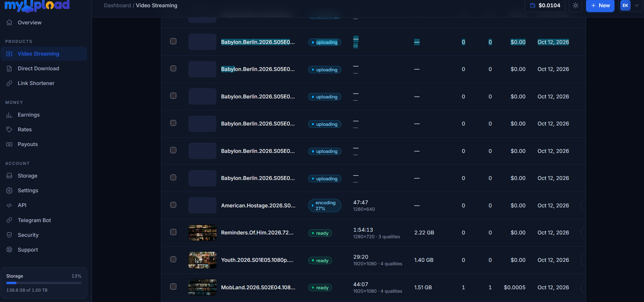Open the MobLand.2026.S02E04 video title
The height and width of the screenshot is (302, 644).
[258, 287]
